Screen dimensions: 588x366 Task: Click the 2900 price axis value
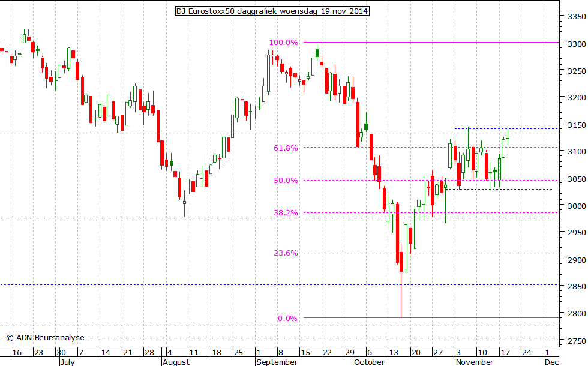point(577,260)
